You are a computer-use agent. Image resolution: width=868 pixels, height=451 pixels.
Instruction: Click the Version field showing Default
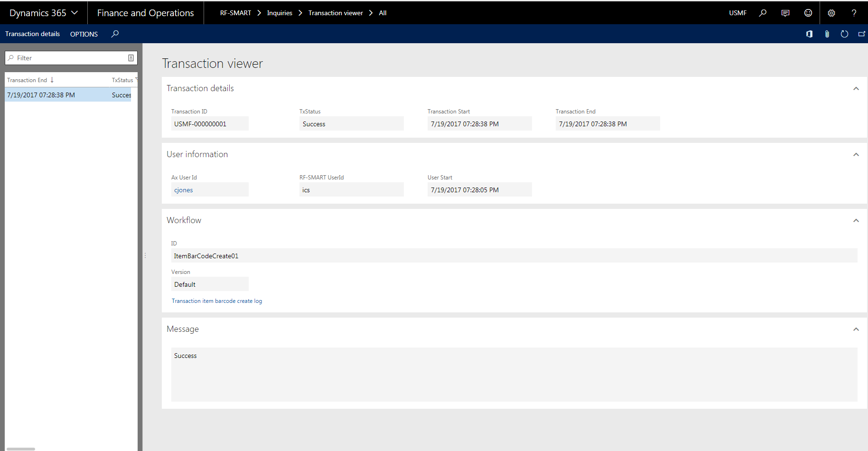tap(210, 284)
